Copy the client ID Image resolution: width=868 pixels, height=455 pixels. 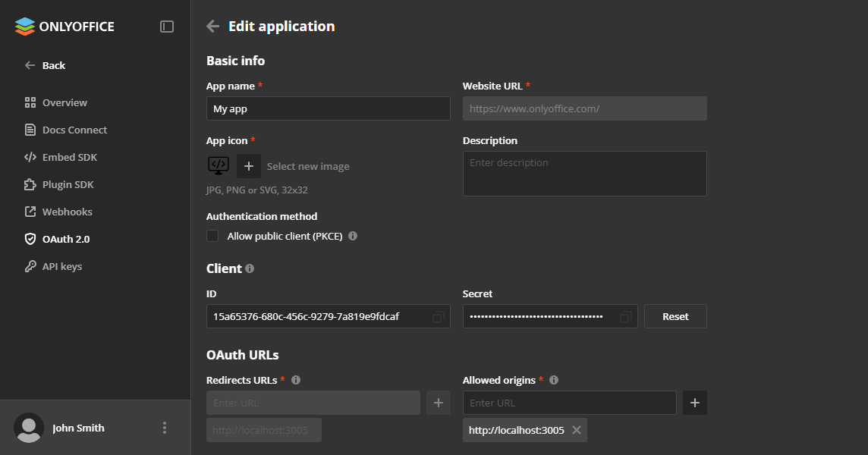(x=438, y=317)
